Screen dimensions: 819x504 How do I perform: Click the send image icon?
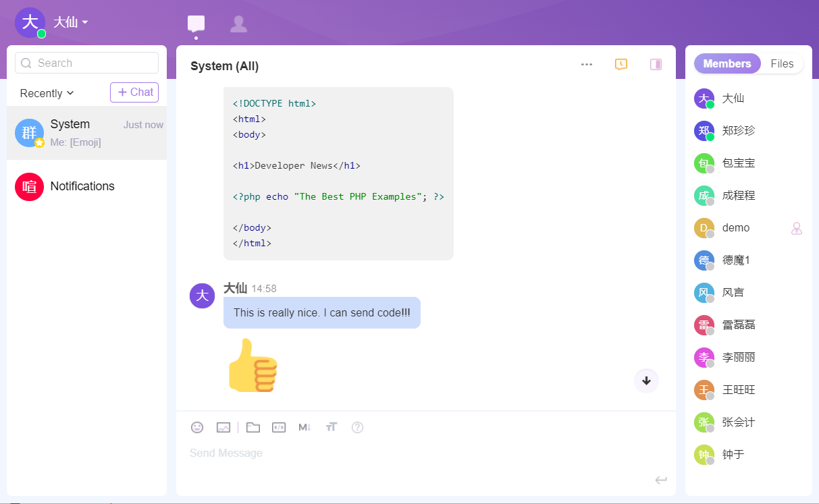click(x=223, y=427)
